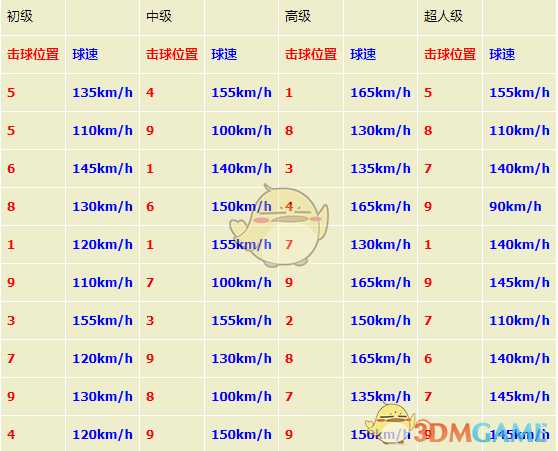
Task: Select the 90km/h speed cell
Action: [x=515, y=206]
